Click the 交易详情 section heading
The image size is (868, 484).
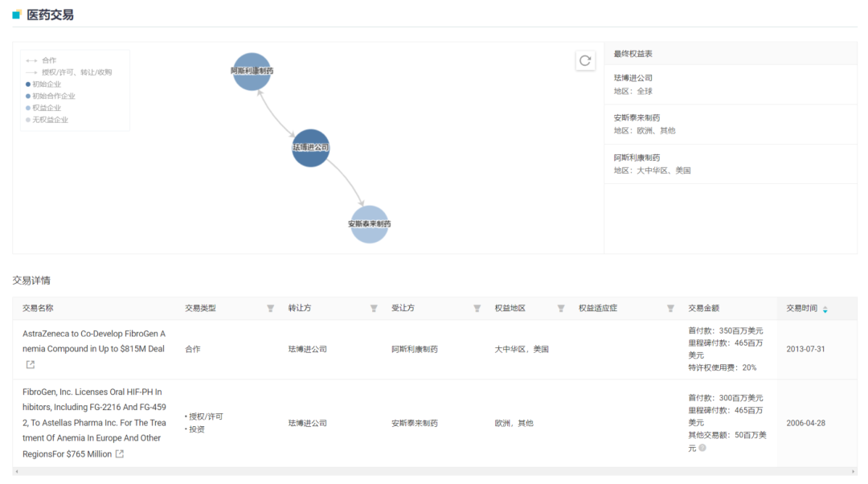[x=31, y=281]
